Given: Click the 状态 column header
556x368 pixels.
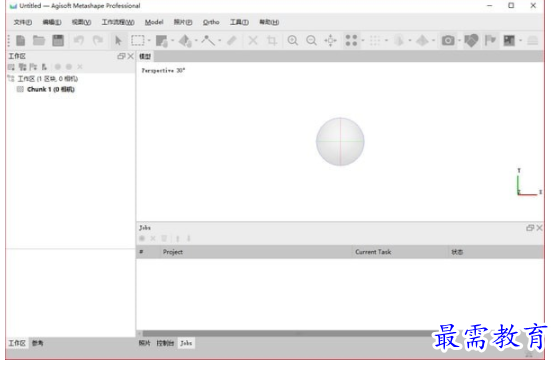Looking at the screenshot, I should pos(495,252).
